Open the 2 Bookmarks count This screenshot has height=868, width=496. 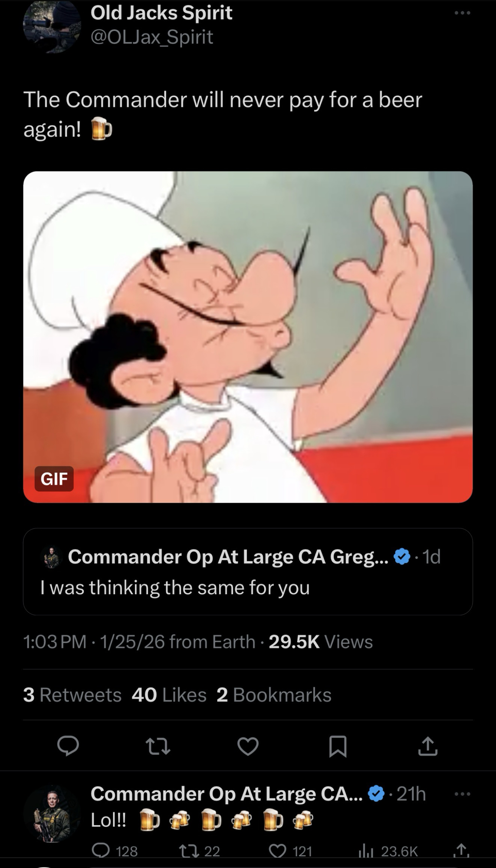click(x=274, y=695)
